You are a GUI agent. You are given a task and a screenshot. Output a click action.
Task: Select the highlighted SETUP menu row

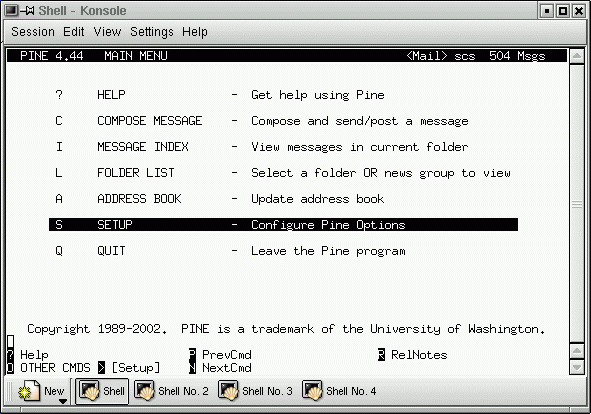[x=283, y=225]
